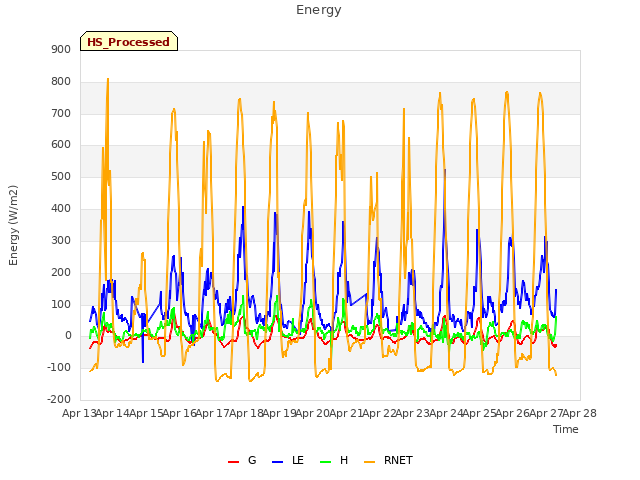Click the -100 y-axis tick value
This screenshot has height=480, width=640.
tap(59, 368)
